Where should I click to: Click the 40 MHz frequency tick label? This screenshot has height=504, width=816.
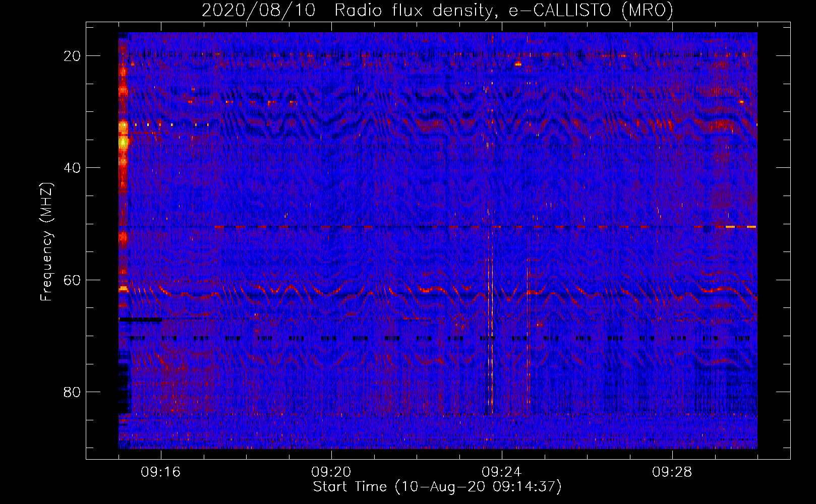tap(72, 168)
